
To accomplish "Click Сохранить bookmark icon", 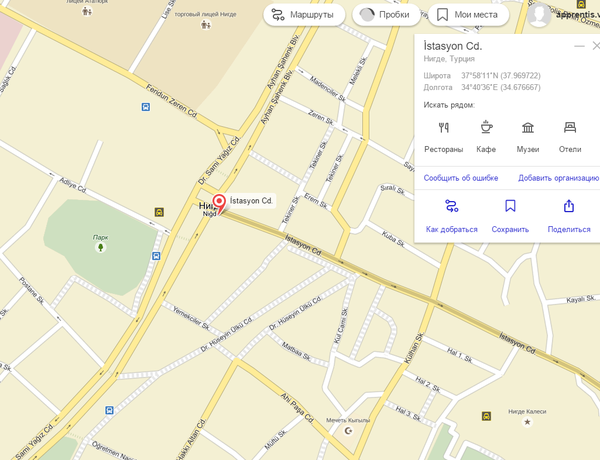I will (x=510, y=206).
